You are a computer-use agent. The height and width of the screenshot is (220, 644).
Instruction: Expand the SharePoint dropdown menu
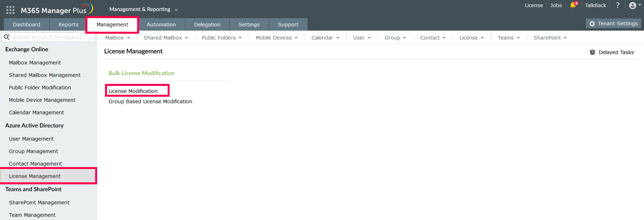pyautogui.click(x=550, y=37)
